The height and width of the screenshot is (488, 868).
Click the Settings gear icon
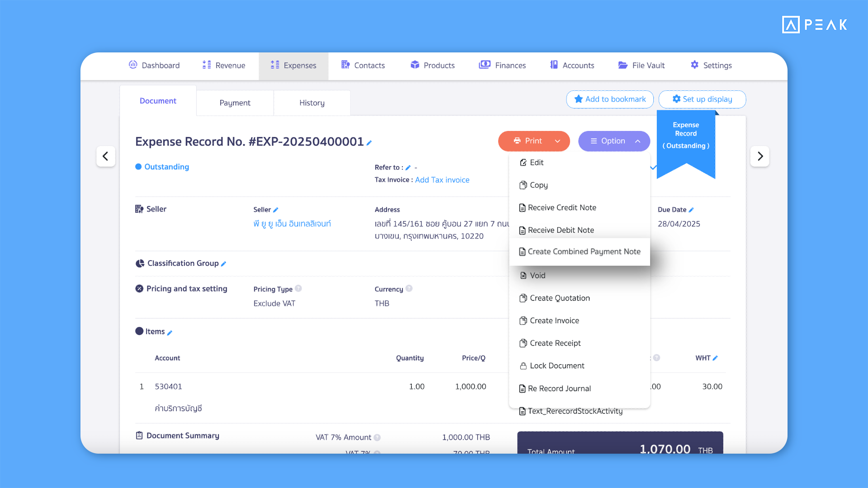coord(694,65)
